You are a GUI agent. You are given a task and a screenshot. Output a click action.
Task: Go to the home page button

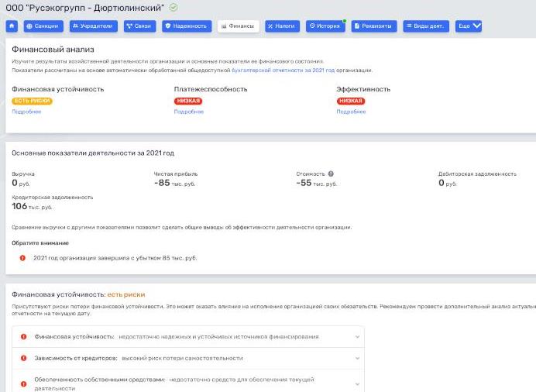pyautogui.click(x=12, y=26)
